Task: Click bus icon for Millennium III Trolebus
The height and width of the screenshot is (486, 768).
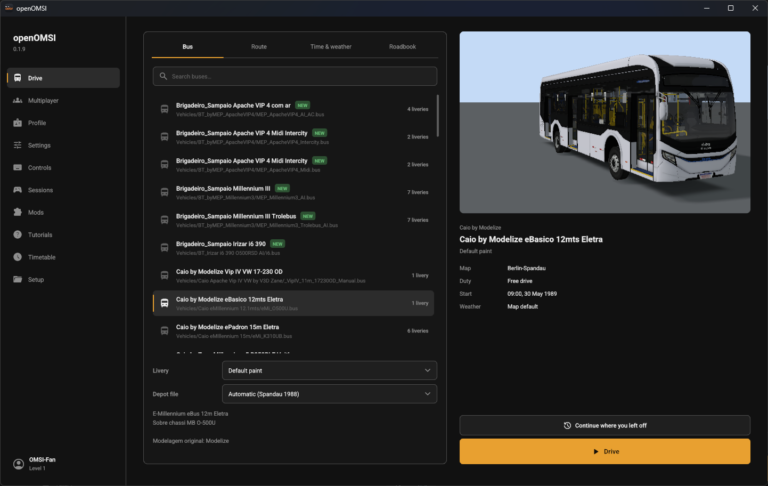Action: point(165,220)
